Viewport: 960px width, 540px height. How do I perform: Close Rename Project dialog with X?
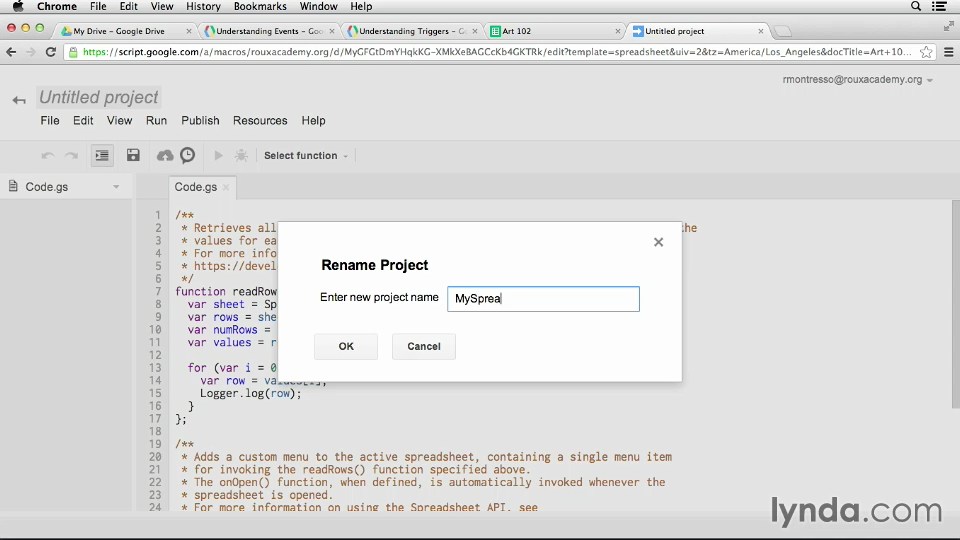pyautogui.click(x=658, y=242)
